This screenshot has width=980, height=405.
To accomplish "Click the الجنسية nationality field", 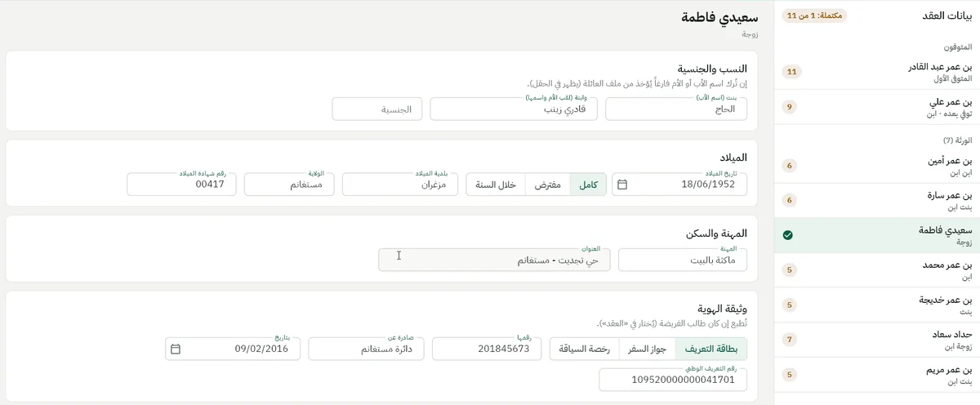I will [377, 109].
